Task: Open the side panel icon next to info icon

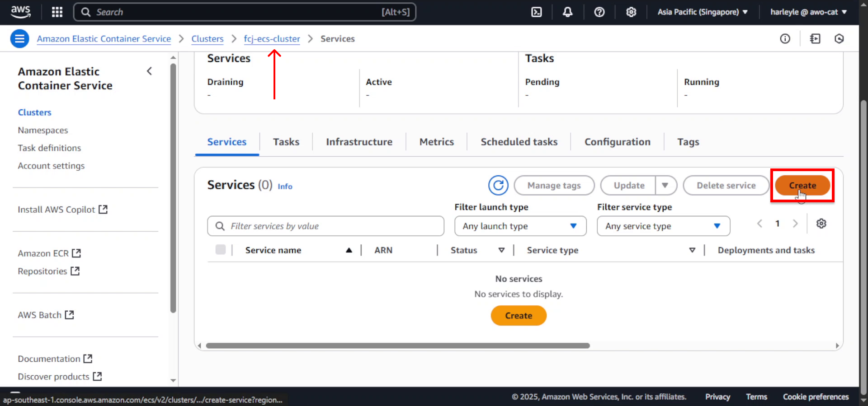Action: point(815,39)
